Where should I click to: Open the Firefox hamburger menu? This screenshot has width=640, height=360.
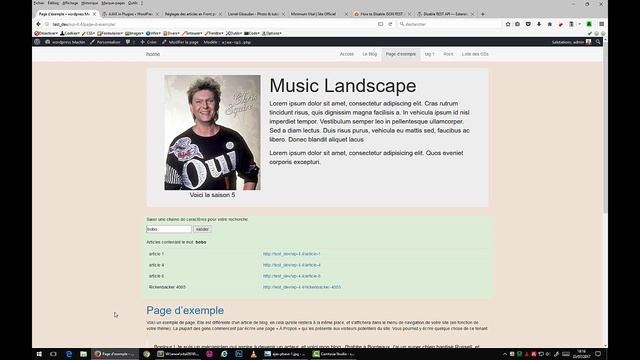(601, 24)
